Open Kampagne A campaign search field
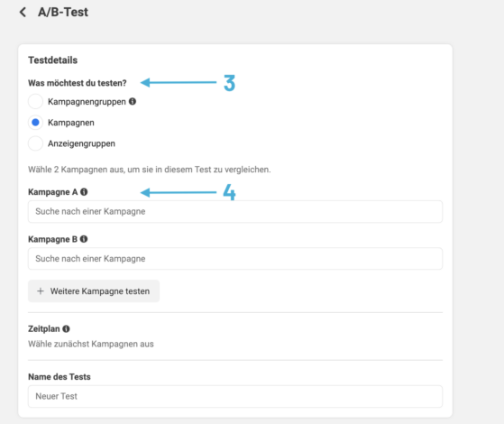Viewport: 504px width, 424px height. [235, 211]
